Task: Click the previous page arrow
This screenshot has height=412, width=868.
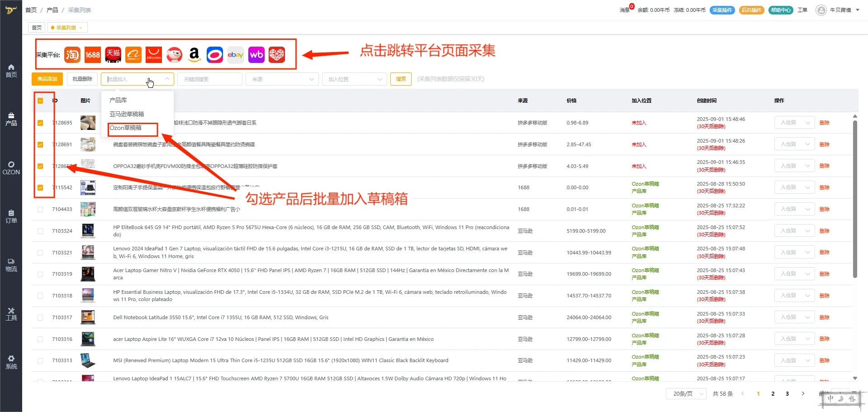Action: pyautogui.click(x=743, y=393)
